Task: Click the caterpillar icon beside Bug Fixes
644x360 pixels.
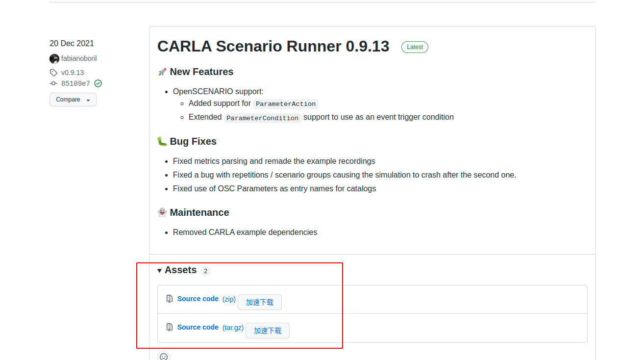Action: 162,141
